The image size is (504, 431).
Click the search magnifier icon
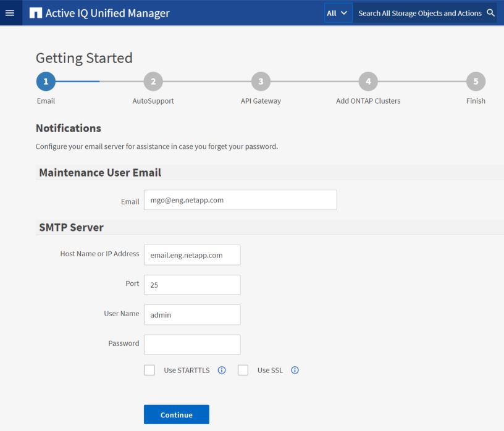(490, 12)
